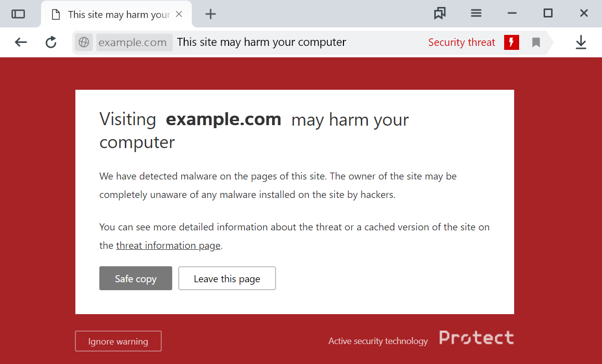This screenshot has height=364, width=602.
Task: Open the bookmarks manager icon
Action: (x=440, y=13)
